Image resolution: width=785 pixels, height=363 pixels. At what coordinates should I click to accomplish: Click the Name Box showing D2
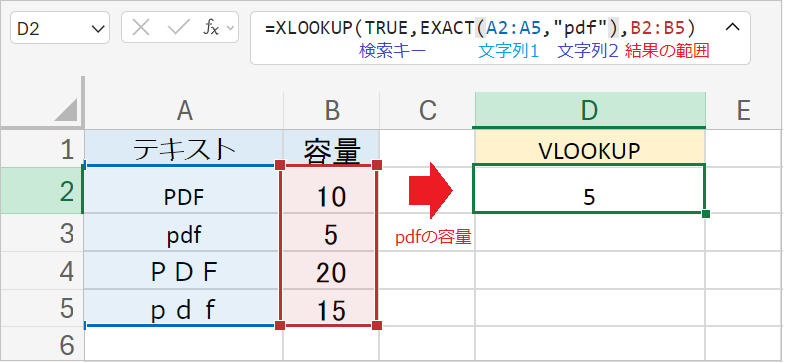click(60, 28)
